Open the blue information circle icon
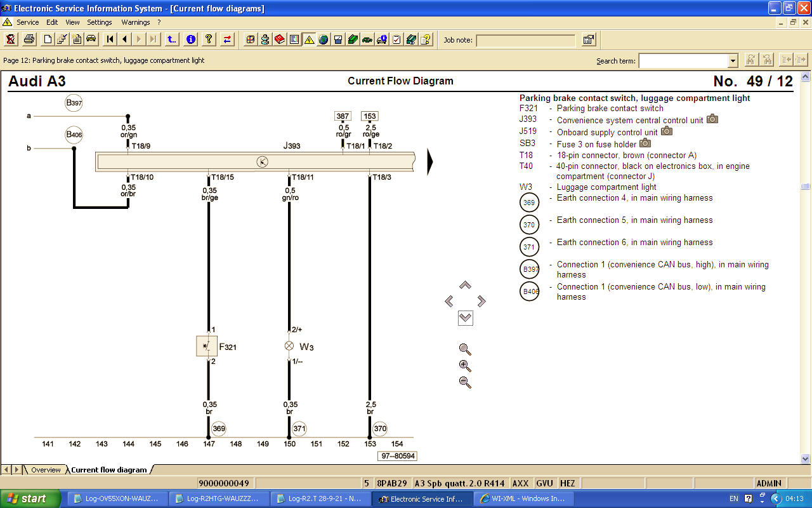This screenshot has width=812, height=508. coord(190,39)
